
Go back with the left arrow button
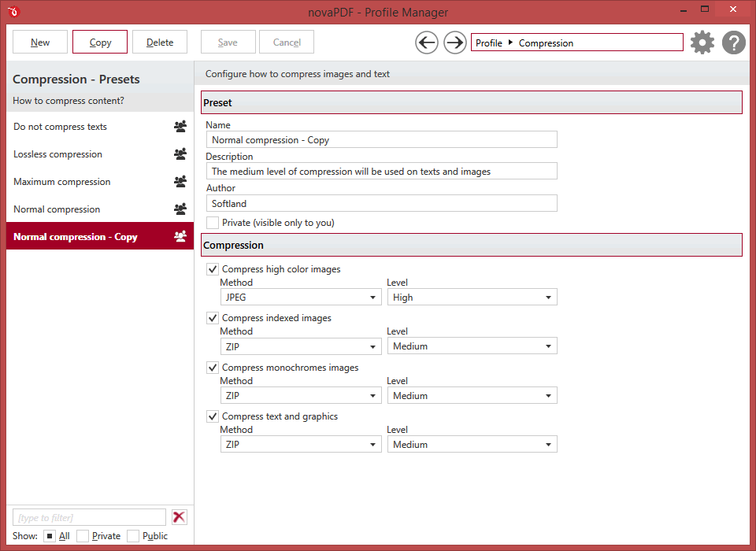(x=427, y=43)
